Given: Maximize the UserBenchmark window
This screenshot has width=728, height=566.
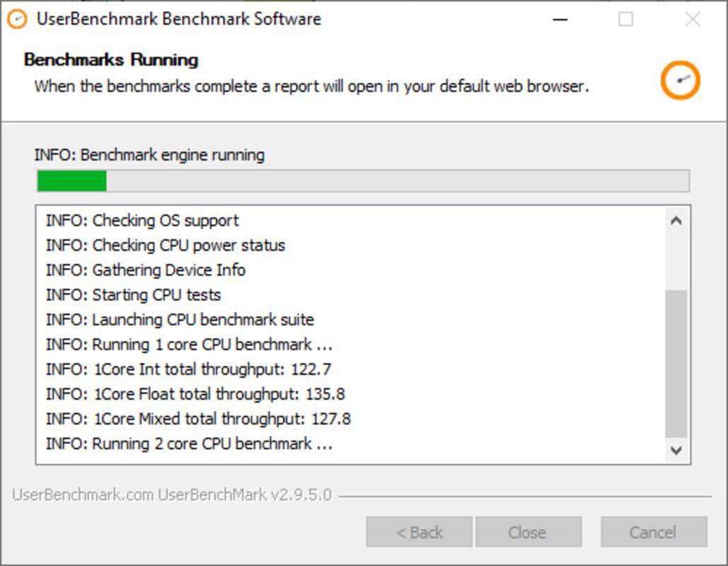Looking at the screenshot, I should (x=625, y=19).
